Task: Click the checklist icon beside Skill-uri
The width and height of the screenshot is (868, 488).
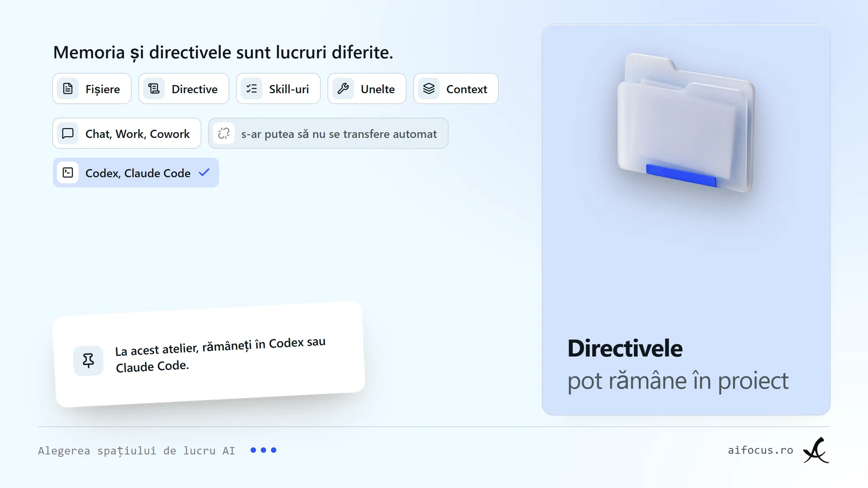Action: coord(252,89)
